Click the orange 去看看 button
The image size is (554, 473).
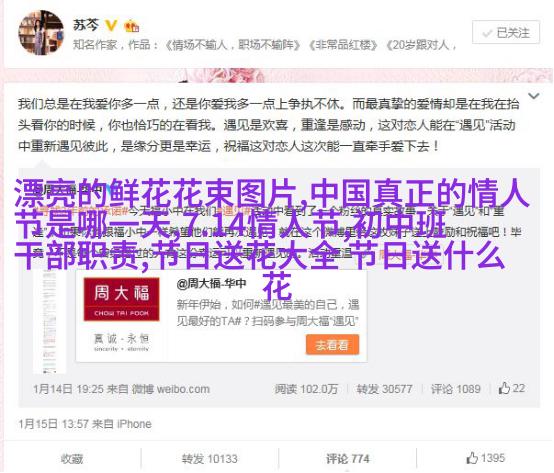click(332, 344)
